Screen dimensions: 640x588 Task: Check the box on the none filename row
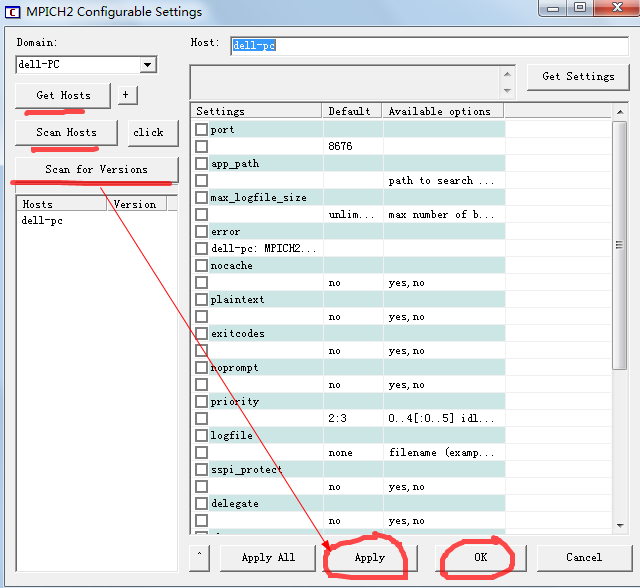pyautogui.click(x=201, y=453)
